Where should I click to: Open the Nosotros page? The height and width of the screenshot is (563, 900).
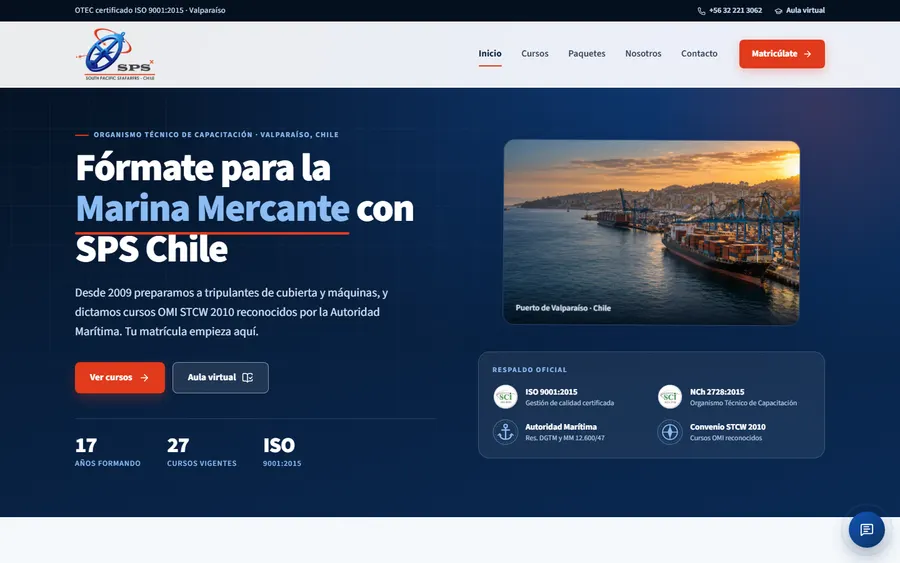[643, 54]
